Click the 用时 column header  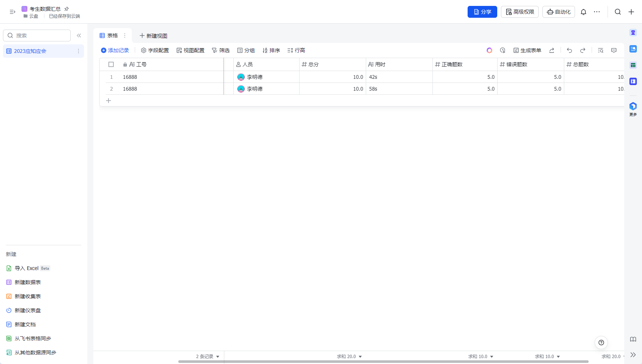[x=399, y=64]
